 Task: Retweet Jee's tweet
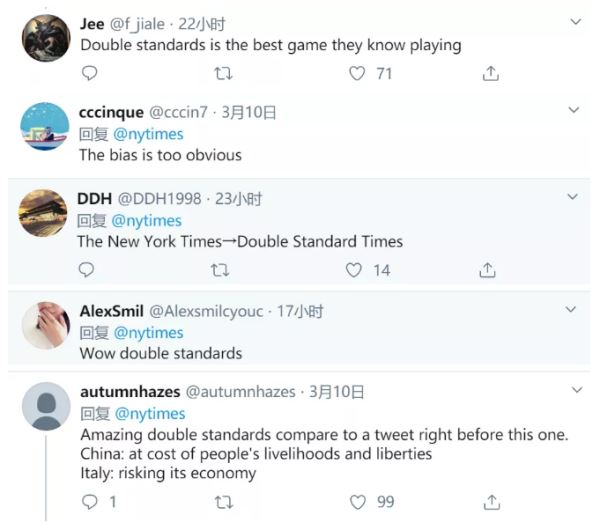click(x=223, y=73)
